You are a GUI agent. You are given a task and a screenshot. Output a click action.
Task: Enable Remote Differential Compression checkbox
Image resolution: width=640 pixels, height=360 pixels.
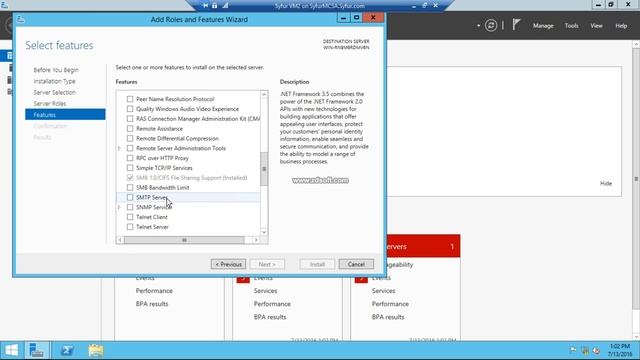click(x=130, y=138)
